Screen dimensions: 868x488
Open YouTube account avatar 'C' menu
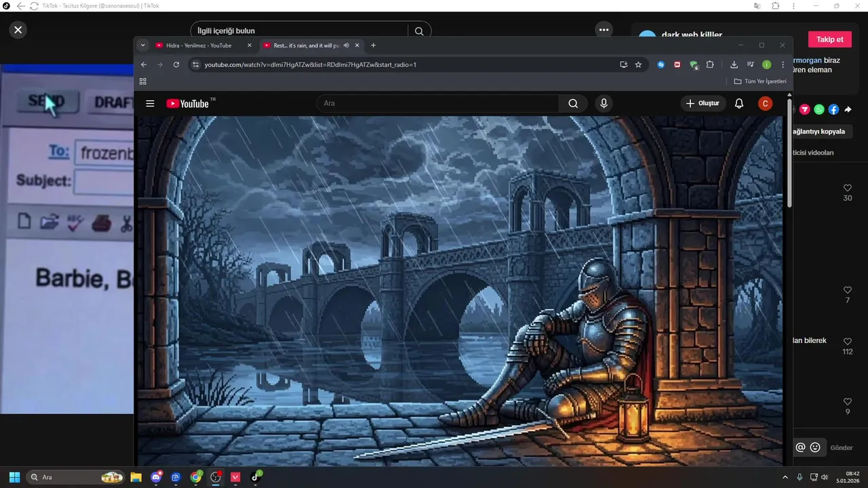click(x=765, y=103)
